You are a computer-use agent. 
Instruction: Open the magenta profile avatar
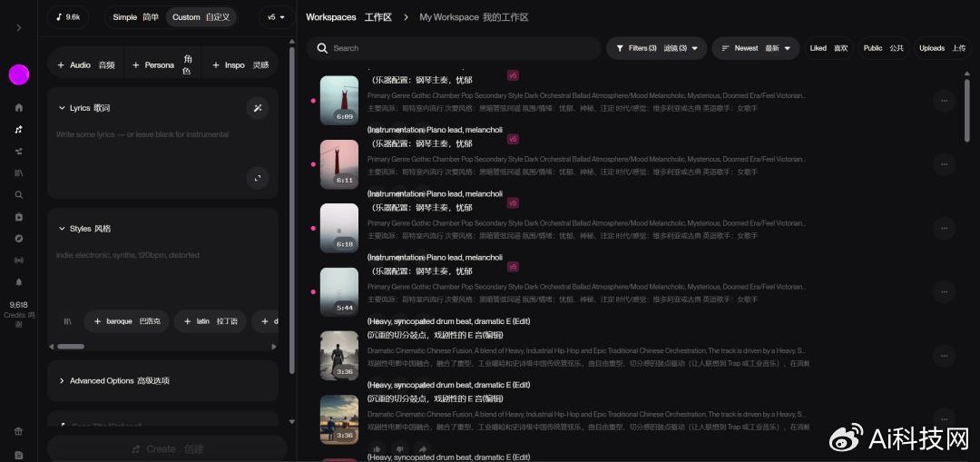[x=19, y=74]
